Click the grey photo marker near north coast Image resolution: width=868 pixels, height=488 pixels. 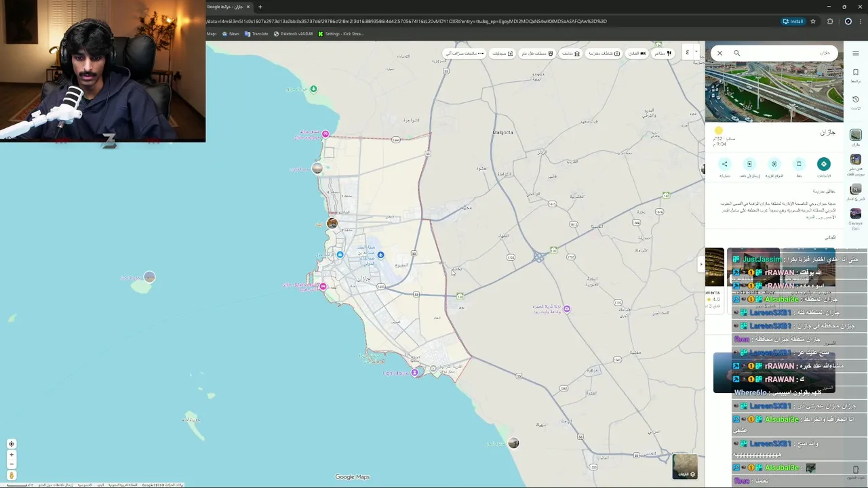point(317,168)
